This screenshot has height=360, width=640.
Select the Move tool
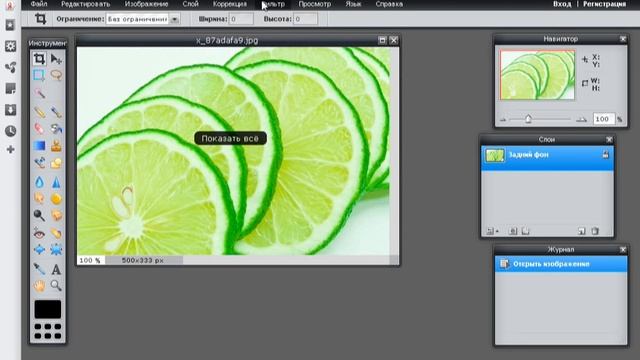click(x=56, y=59)
